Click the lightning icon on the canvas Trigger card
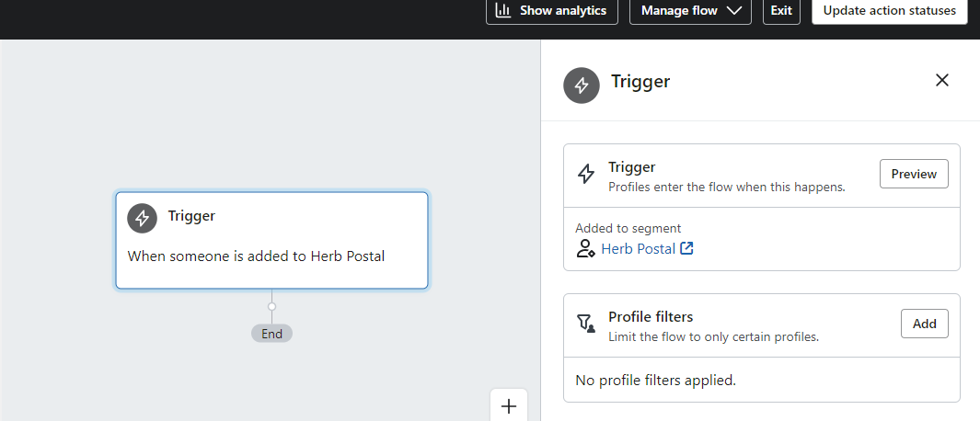 click(x=143, y=218)
